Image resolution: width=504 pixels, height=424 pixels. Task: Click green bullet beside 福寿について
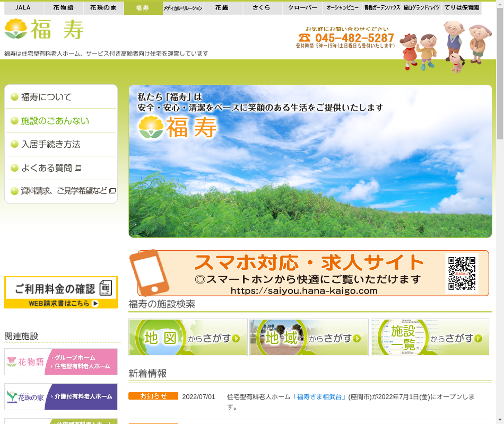pos(14,96)
